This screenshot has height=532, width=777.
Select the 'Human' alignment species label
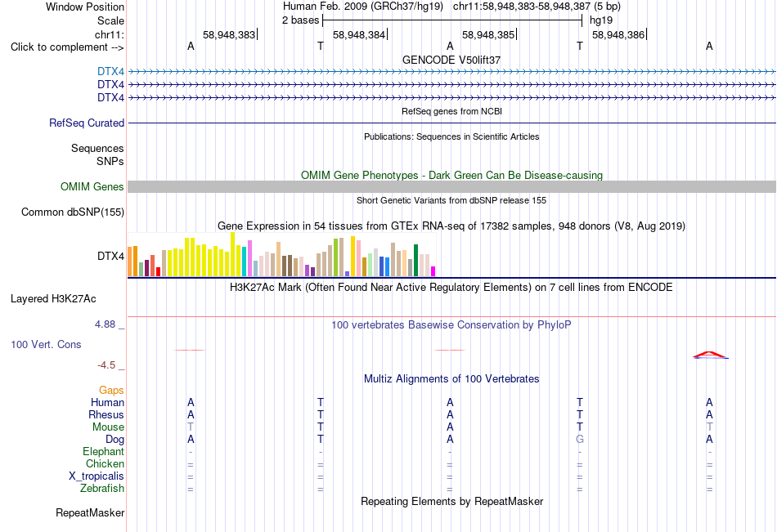(107, 402)
